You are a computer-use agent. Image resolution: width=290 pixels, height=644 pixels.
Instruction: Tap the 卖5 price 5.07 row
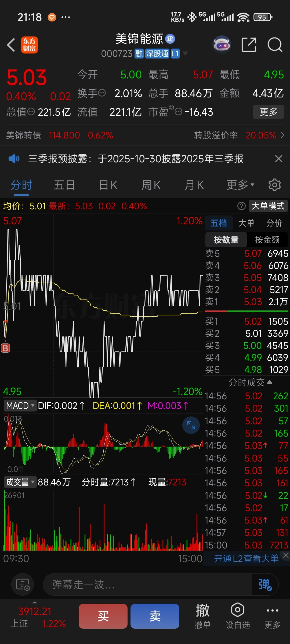(x=247, y=253)
